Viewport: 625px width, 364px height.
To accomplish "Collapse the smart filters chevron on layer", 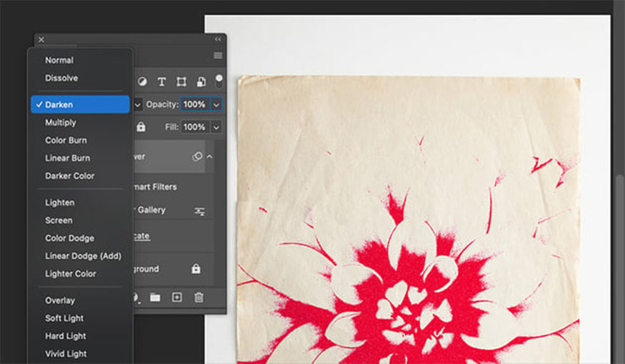I will coord(210,157).
